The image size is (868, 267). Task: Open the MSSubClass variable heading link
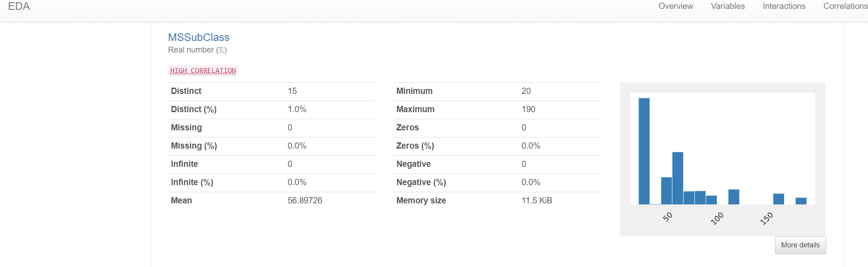click(x=199, y=37)
